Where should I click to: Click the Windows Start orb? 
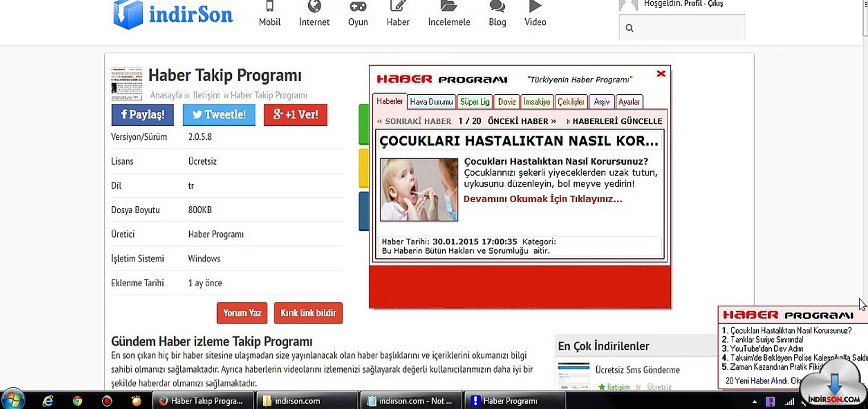click(x=14, y=399)
